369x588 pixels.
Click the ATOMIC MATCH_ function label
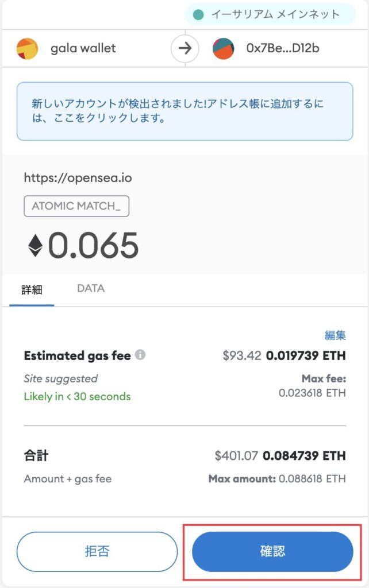pyautogui.click(x=76, y=206)
